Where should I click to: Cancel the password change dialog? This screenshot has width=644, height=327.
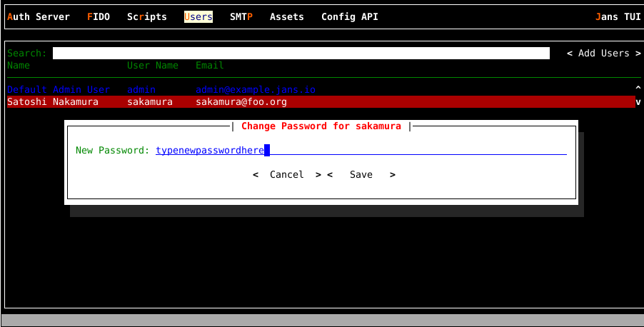pos(286,175)
